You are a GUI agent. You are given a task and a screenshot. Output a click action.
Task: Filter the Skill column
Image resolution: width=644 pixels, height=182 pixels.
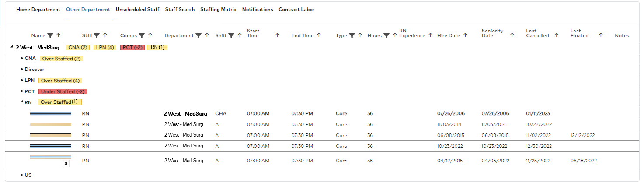pos(97,35)
